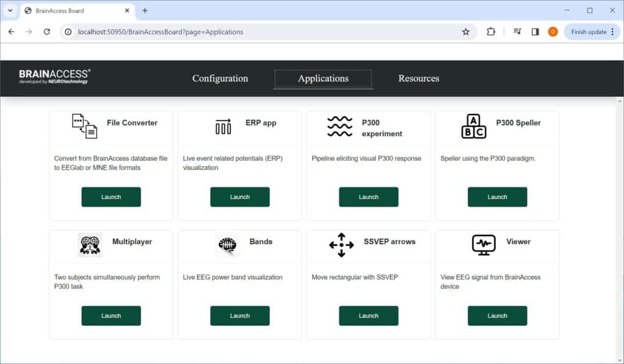Switch to the Configuration tab
624x364 pixels.
point(220,79)
